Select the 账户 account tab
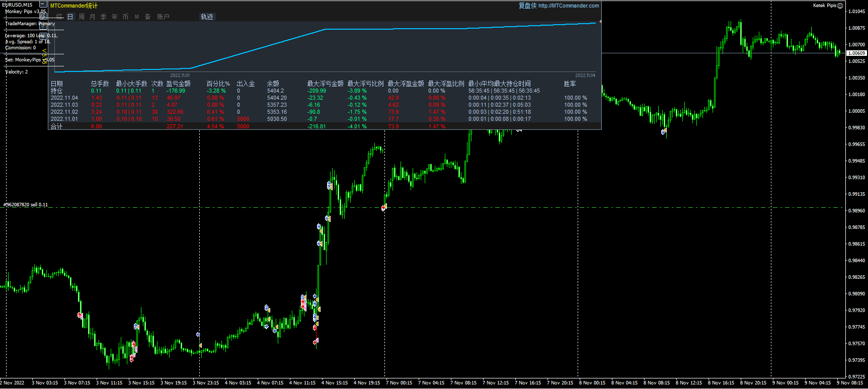868x389 pixels. [163, 17]
